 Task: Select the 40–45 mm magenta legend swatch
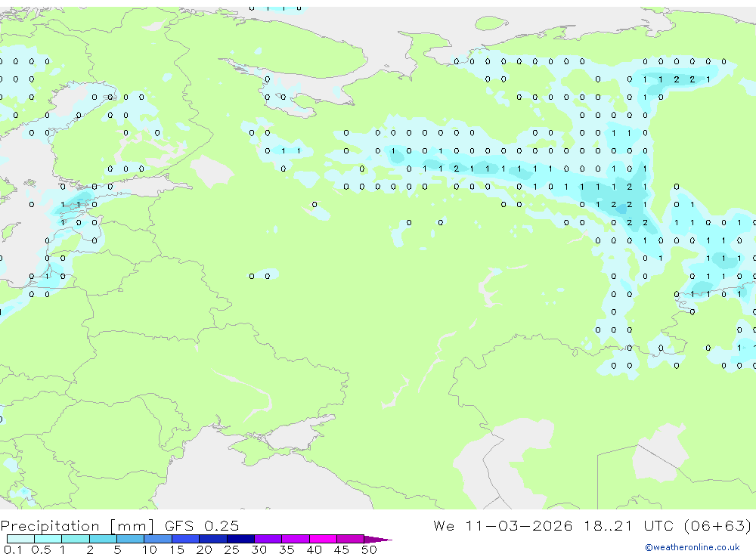(x=323, y=539)
